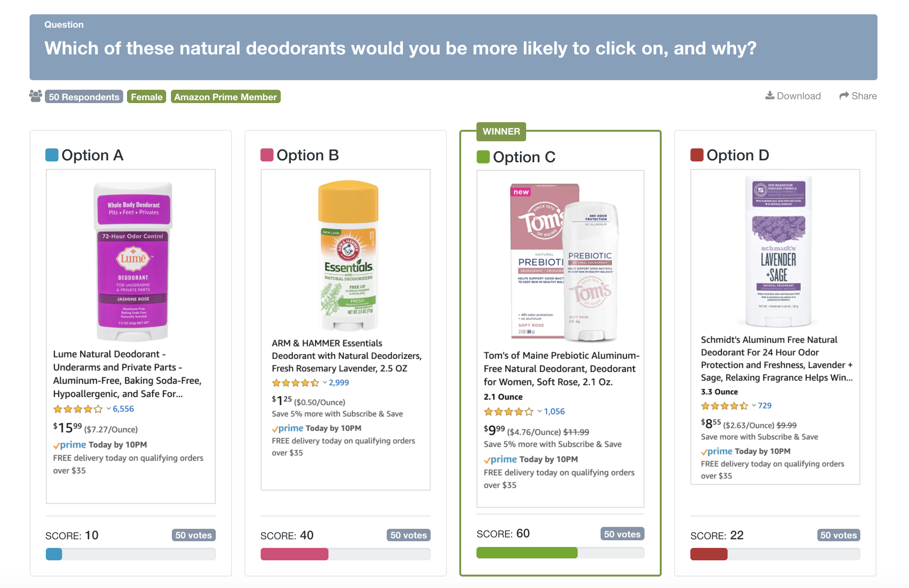Screen dimensions: 909x588
Task: Click the Share arrow icon
Action: pos(844,96)
